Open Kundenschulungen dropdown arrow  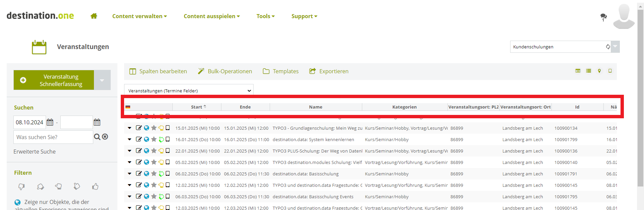pos(615,47)
